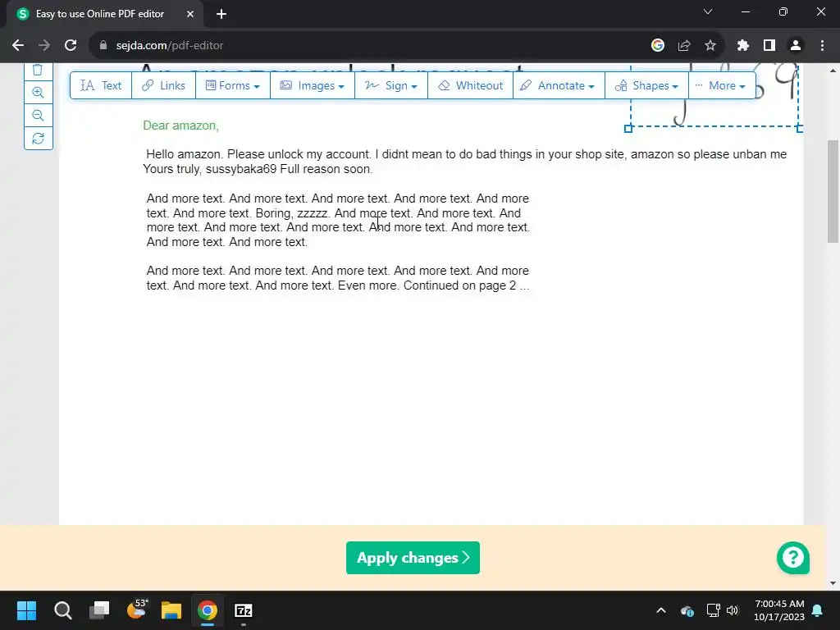Close the Sejda PDF editor tab
840x630 pixels.
(x=190, y=14)
